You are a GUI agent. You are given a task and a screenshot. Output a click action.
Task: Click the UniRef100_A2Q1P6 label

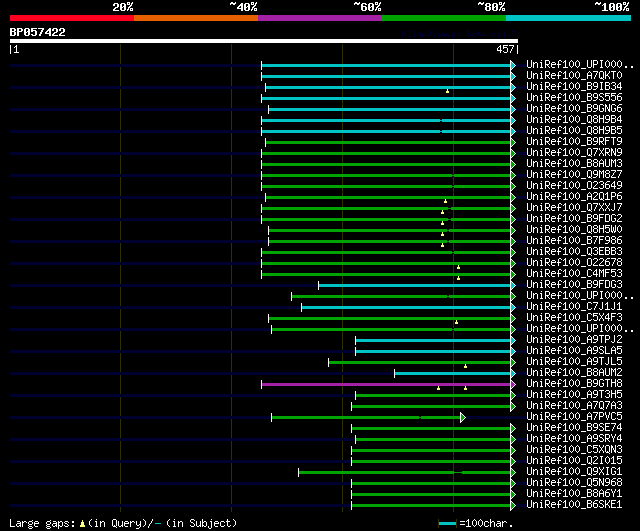point(574,197)
